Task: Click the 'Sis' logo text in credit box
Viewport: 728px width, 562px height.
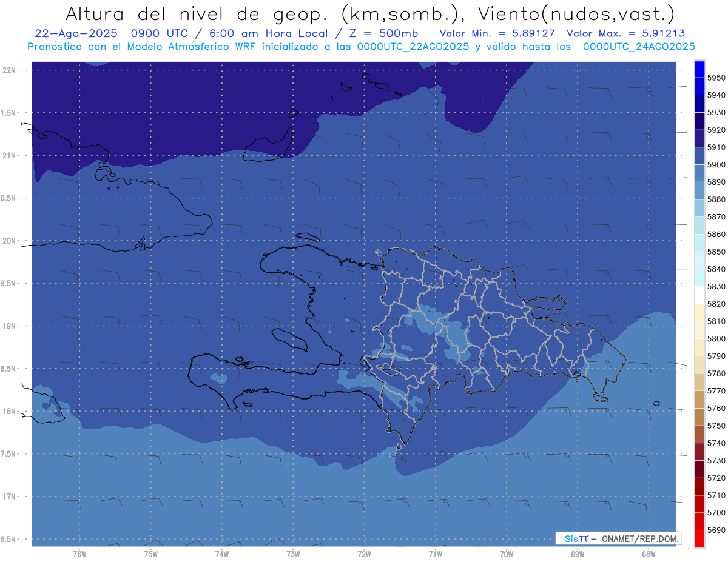Action: pyautogui.click(x=571, y=538)
